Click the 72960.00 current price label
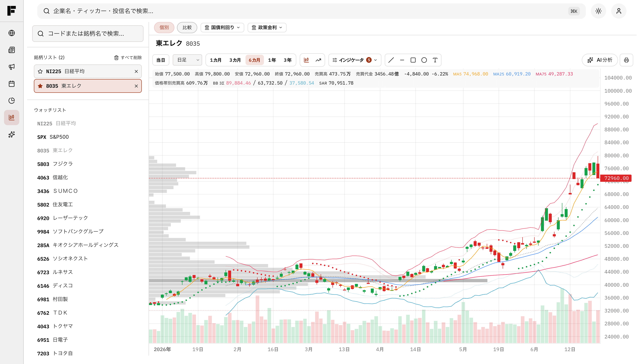The image size is (640, 364). point(616,178)
